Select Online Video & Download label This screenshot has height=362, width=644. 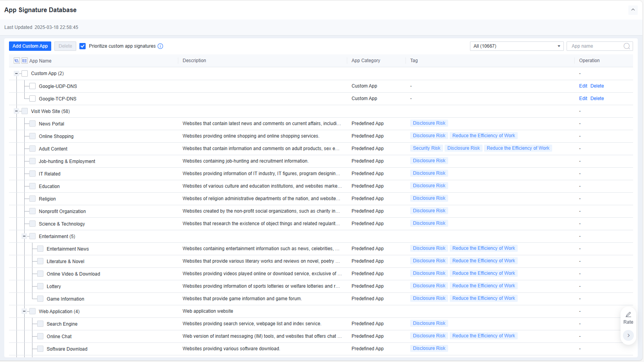(73, 274)
